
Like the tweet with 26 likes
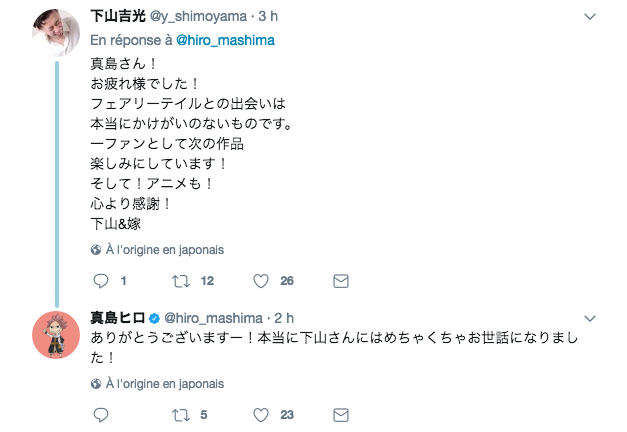tap(260, 281)
